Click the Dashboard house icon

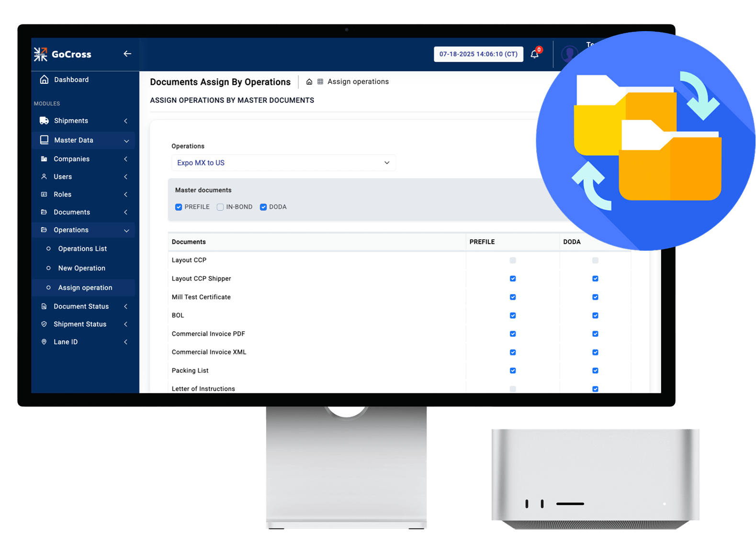point(44,79)
